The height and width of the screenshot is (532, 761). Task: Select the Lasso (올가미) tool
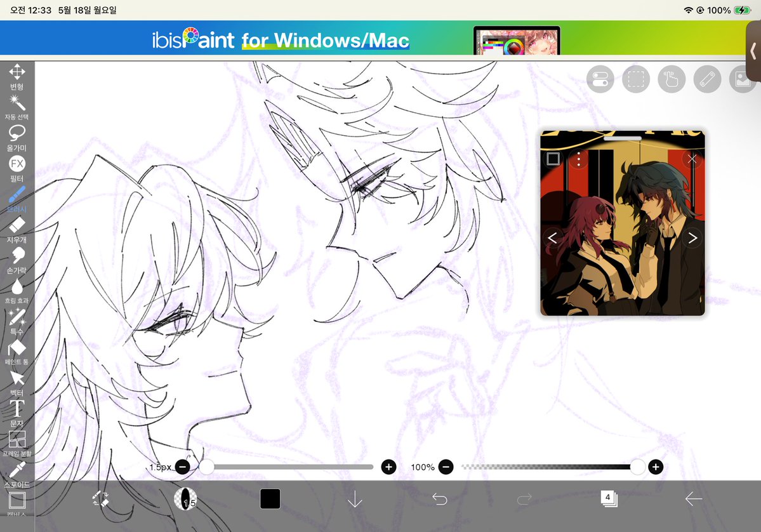(x=17, y=138)
